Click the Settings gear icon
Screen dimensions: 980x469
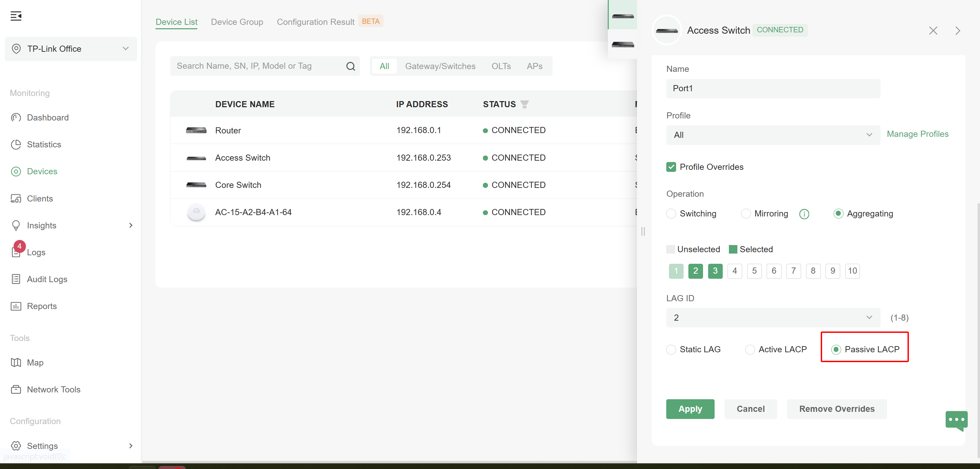(x=16, y=446)
